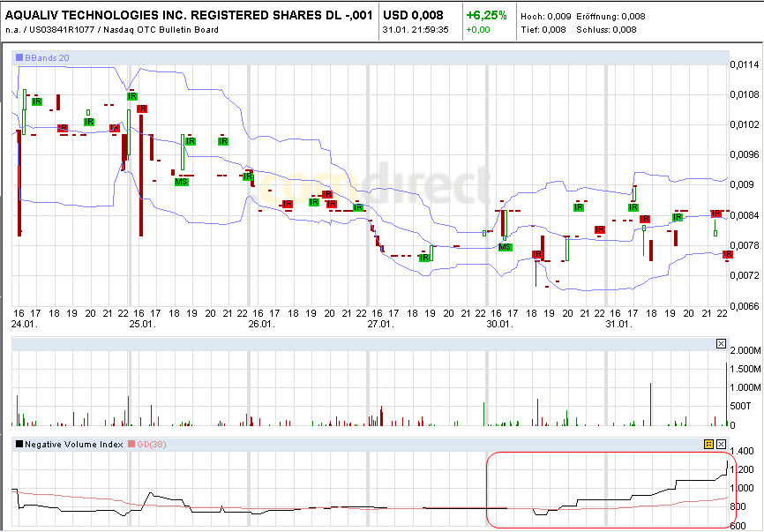Click the 0,009 price axis label
The height and width of the screenshot is (532, 764).
pyautogui.click(x=741, y=184)
